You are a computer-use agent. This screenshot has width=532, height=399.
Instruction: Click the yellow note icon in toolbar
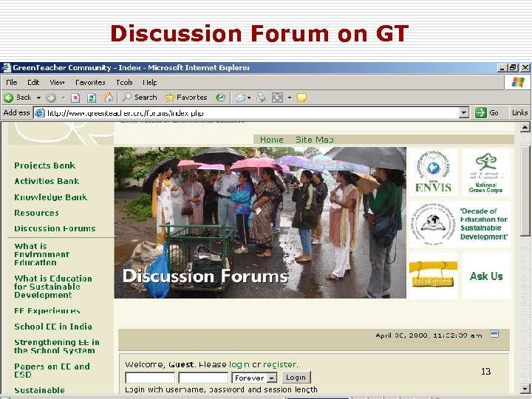[301, 98]
